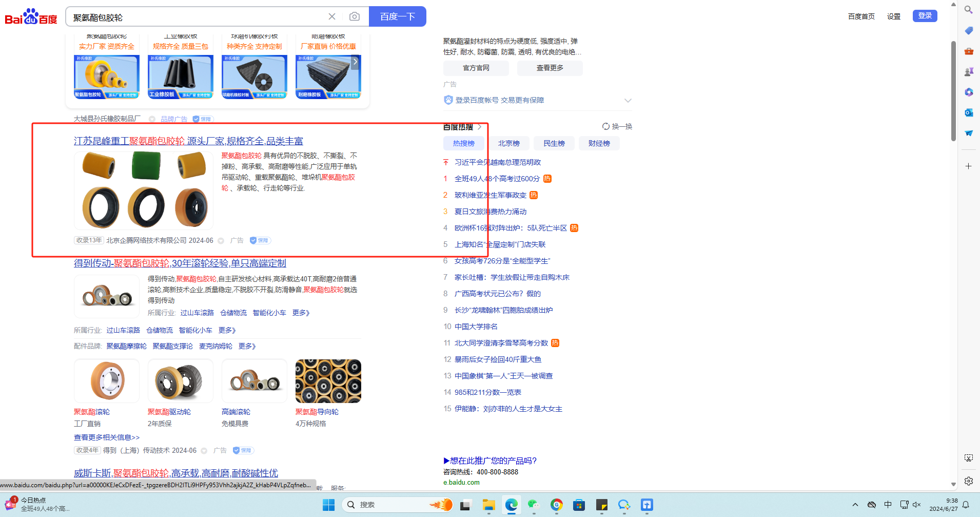
Task: Switch to the 北京榜 tab
Action: (509, 143)
